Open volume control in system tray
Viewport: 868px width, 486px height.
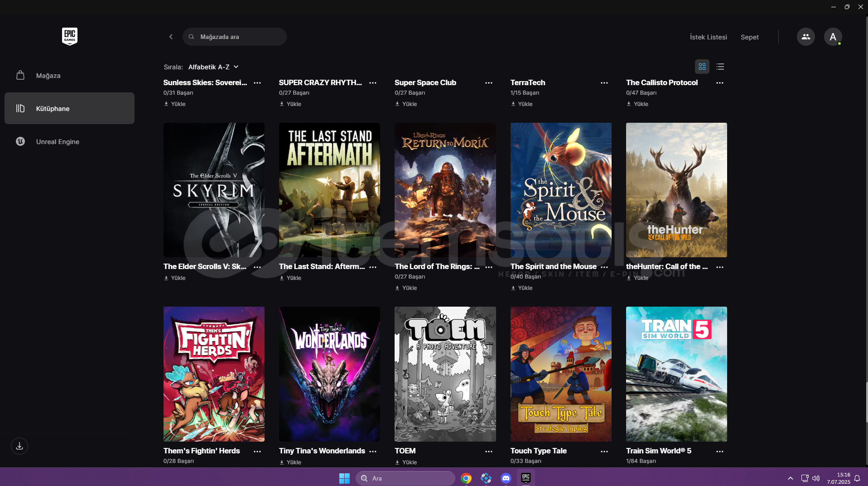[x=816, y=478]
